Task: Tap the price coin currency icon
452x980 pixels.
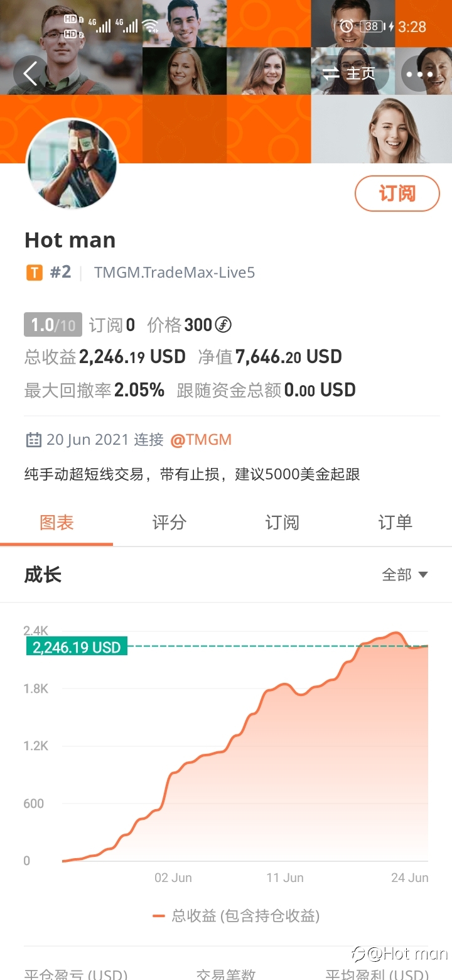Action: (223, 325)
